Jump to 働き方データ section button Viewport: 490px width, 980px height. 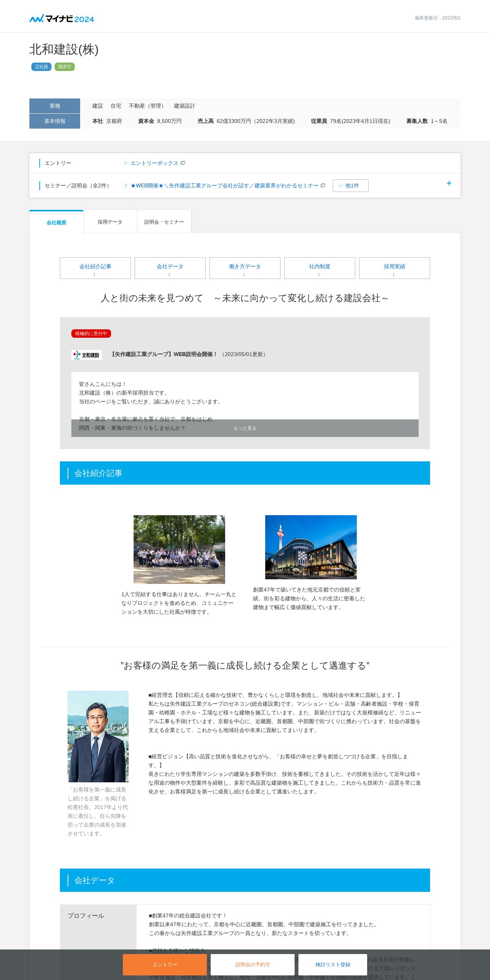click(x=245, y=268)
